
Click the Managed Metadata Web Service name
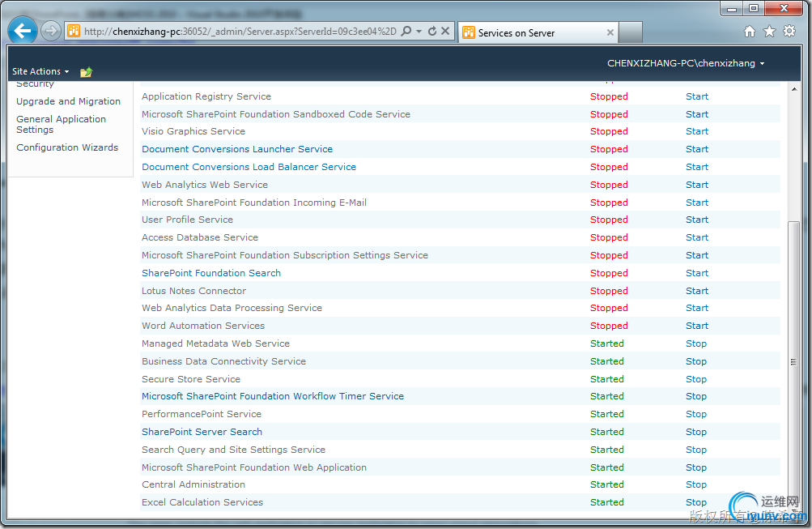(x=215, y=343)
